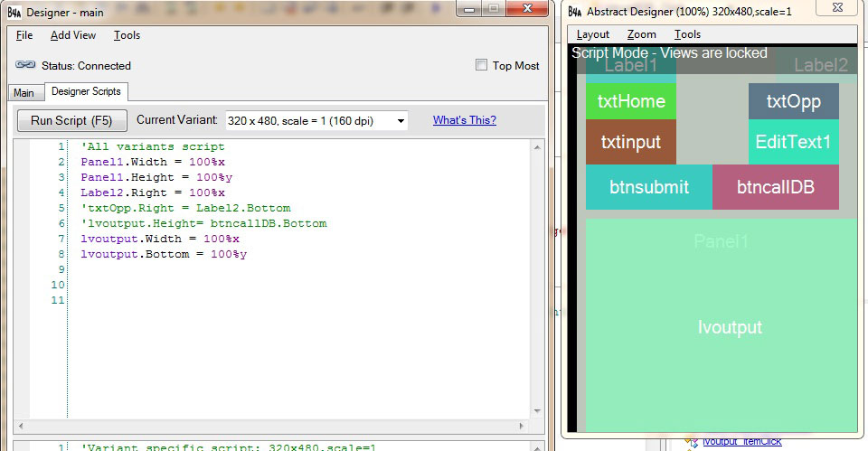The width and height of the screenshot is (868, 451).
Task: Select the txtinput view
Action: coord(631,142)
